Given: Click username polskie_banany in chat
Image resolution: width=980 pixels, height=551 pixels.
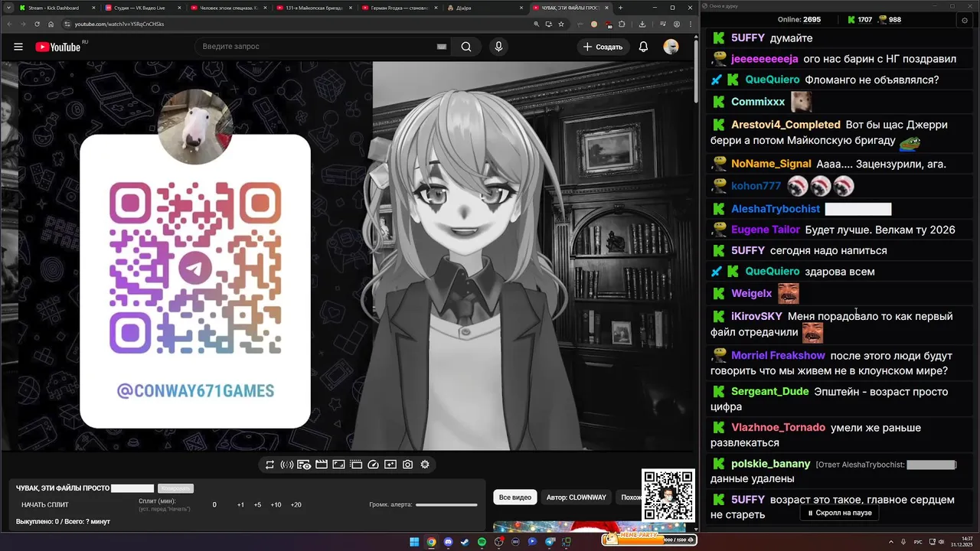Looking at the screenshot, I should coord(770,463).
